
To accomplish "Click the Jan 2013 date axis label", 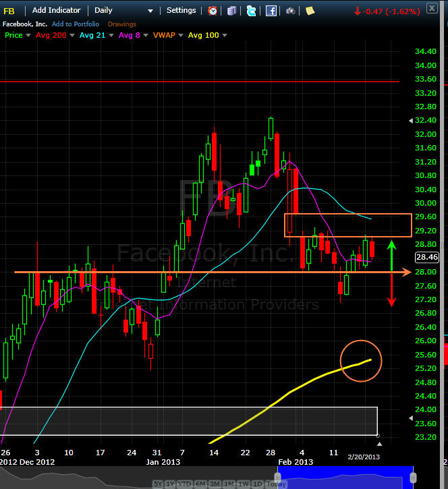I will 163,462.
